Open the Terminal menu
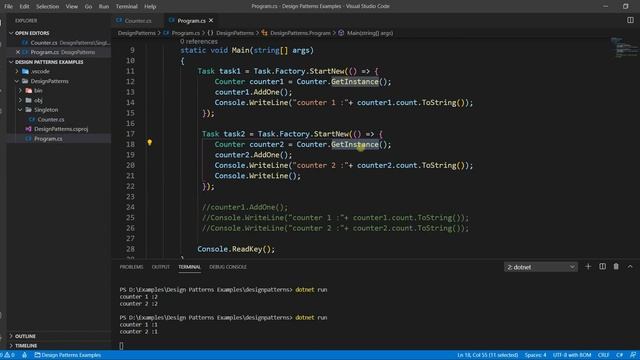This screenshot has width=640, height=360. [127, 6]
